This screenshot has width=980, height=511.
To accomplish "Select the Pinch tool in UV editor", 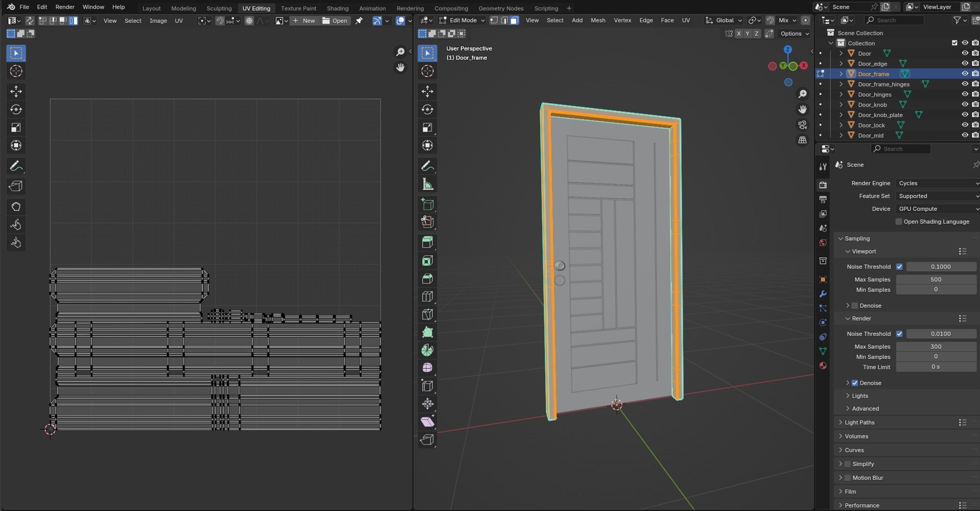I will point(16,242).
